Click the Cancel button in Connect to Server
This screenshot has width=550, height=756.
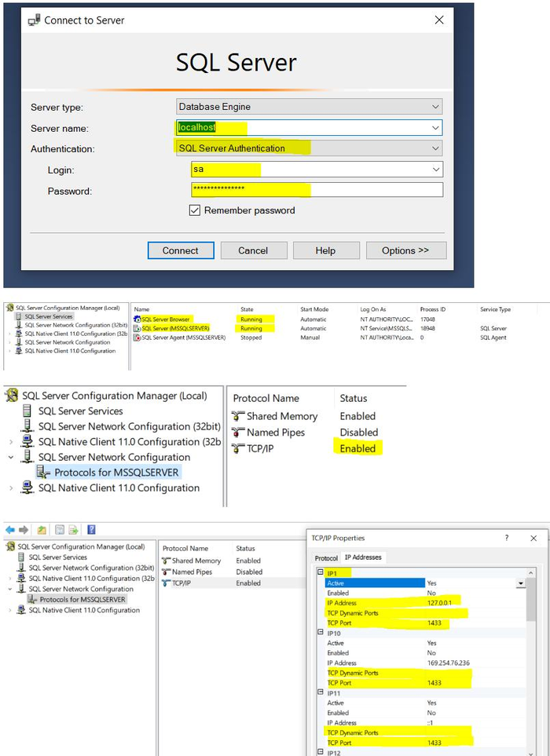pos(254,250)
